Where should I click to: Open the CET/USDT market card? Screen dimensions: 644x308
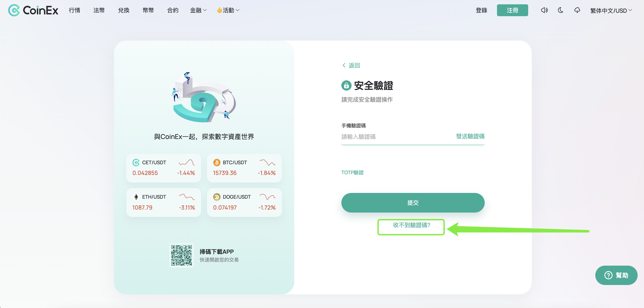click(x=163, y=168)
